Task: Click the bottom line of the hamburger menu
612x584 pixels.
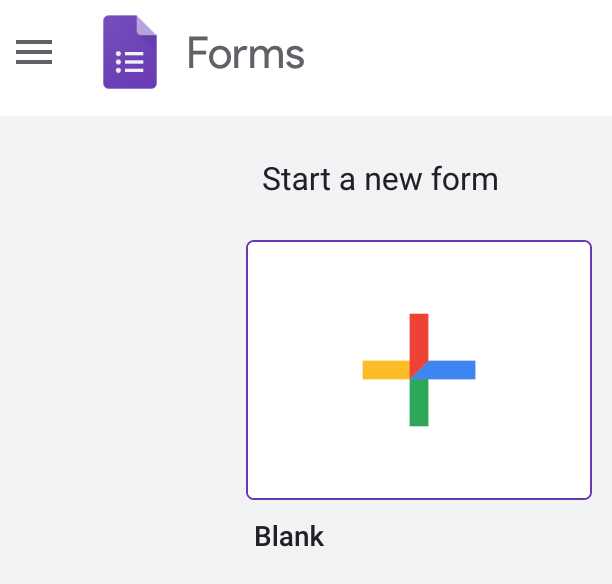Action: click(34, 62)
